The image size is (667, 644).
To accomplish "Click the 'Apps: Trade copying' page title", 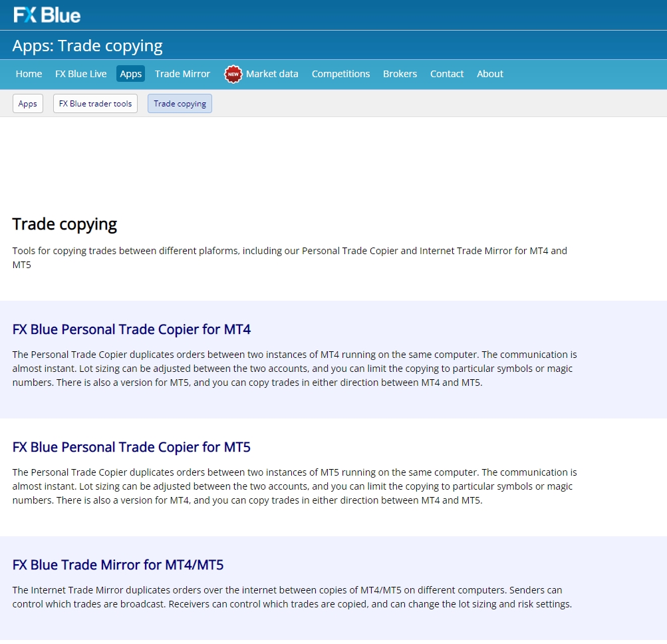I will tap(88, 45).
